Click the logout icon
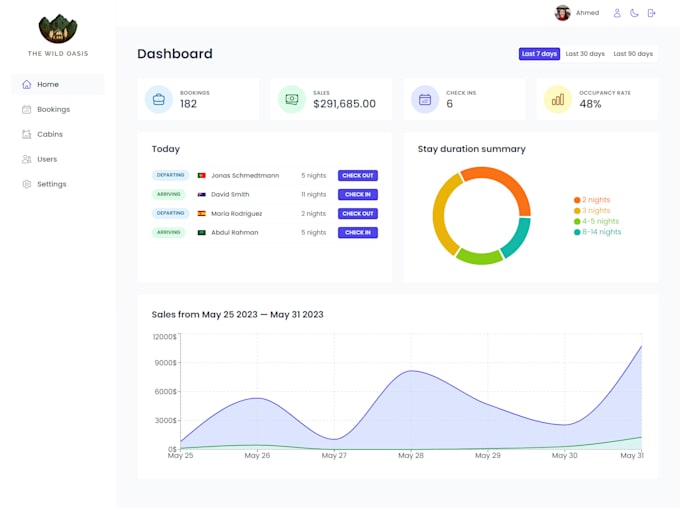680x532 pixels. coord(651,13)
